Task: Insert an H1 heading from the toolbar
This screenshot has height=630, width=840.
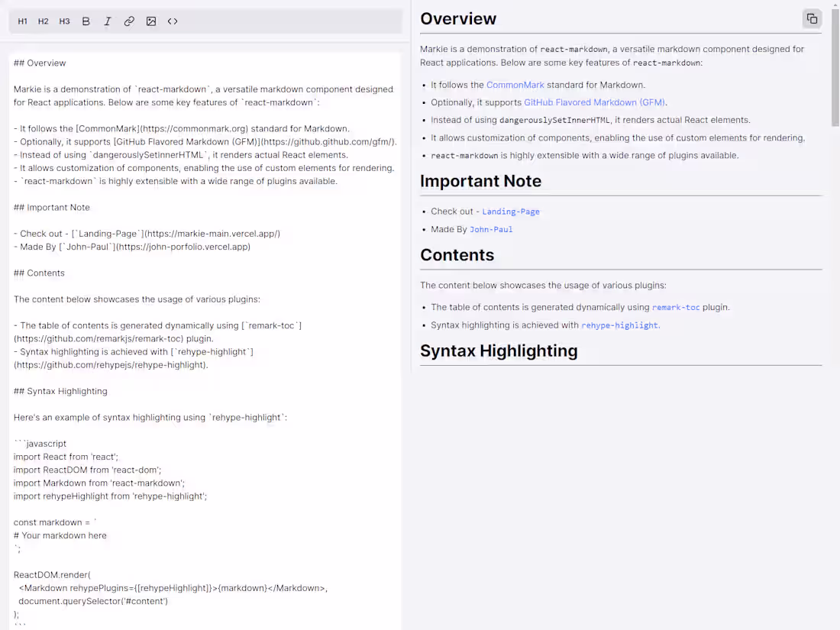Action: (22, 21)
